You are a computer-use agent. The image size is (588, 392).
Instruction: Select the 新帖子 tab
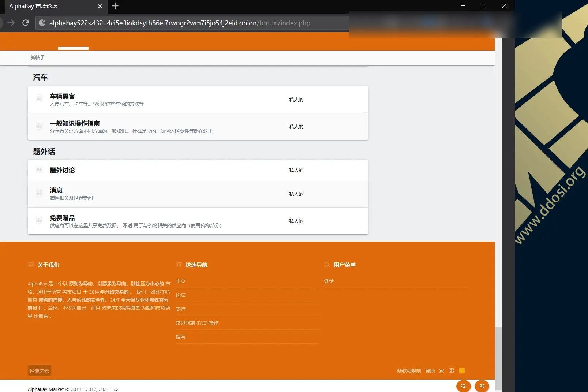(x=37, y=57)
